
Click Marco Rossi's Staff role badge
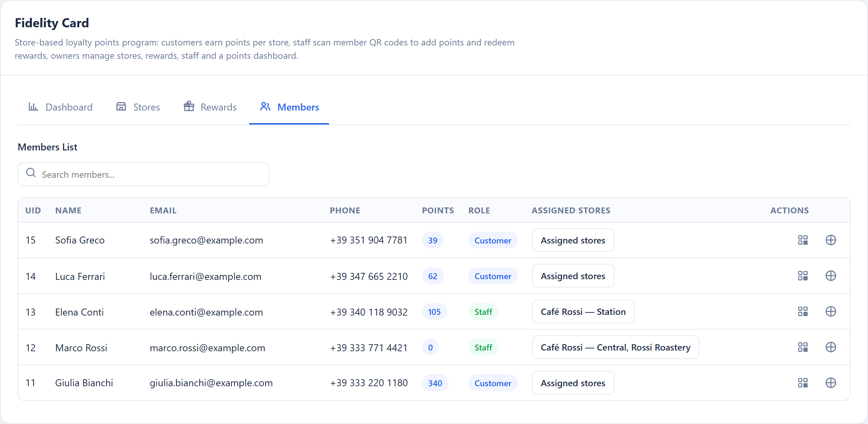tap(483, 347)
